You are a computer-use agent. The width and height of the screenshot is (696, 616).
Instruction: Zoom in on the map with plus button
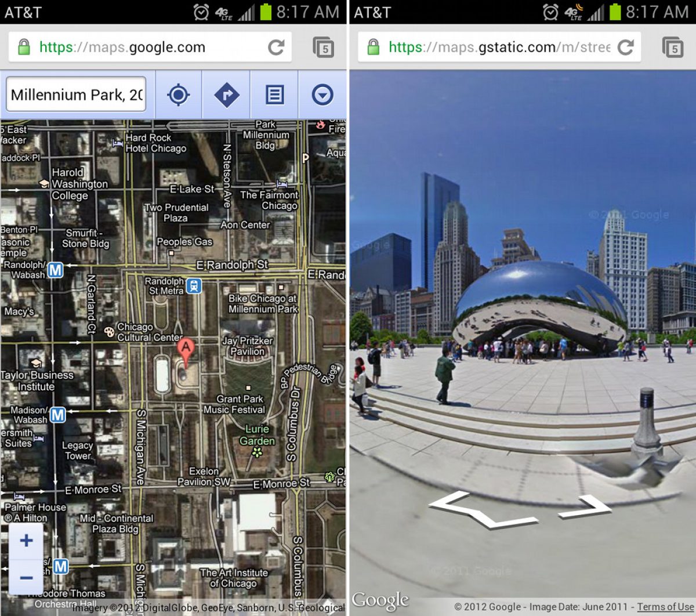[x=26, y=541]
